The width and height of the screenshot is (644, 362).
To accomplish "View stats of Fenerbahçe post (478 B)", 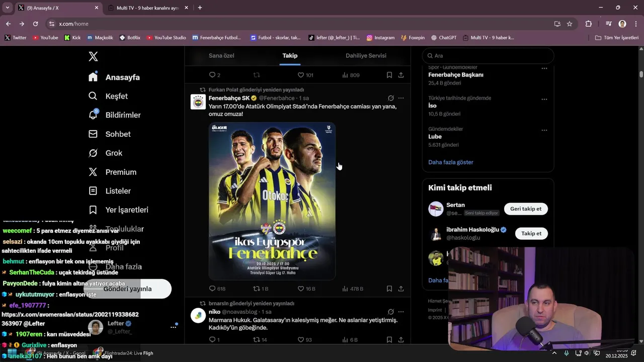I will click(353, 289).
